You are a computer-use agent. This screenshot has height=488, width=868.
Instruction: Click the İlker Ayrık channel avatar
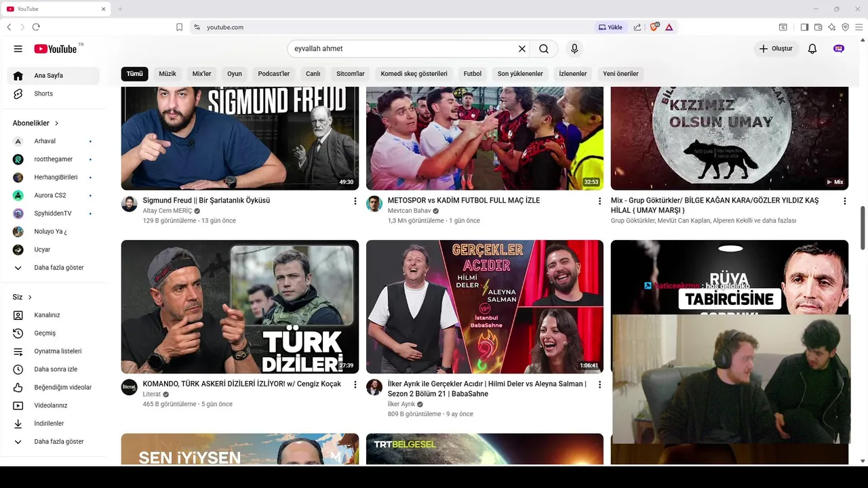point(374,387)
